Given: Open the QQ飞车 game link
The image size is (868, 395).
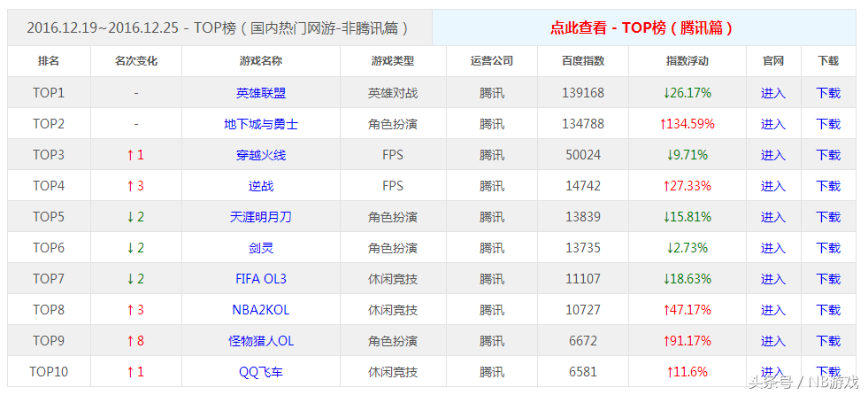Looking at the screenshot, I should tap(261, 372).
